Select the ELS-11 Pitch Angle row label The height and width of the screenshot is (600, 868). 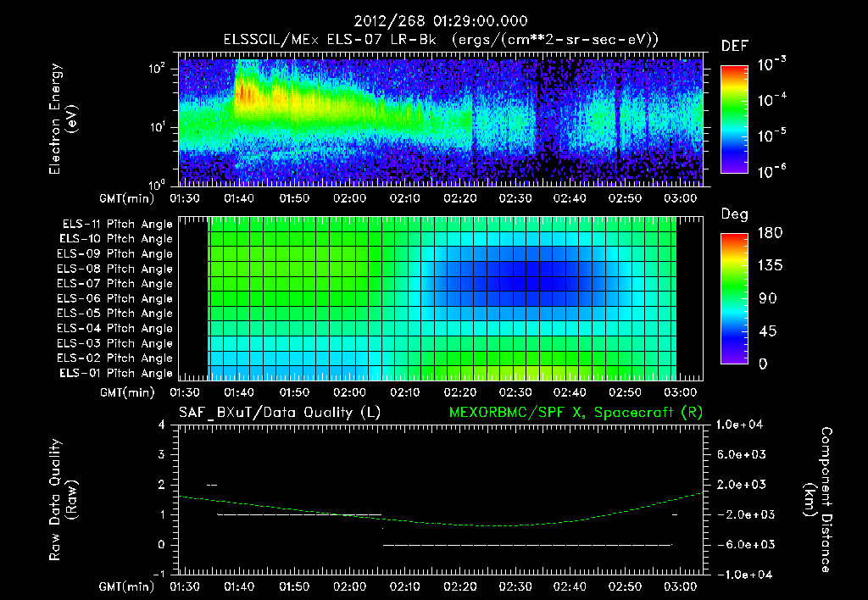(x=117, y=225)
